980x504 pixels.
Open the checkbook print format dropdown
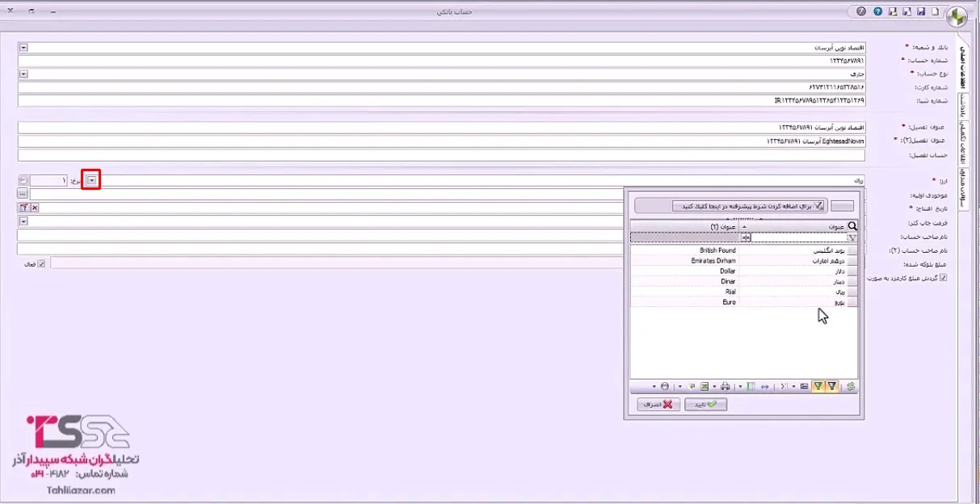[23, 221]
